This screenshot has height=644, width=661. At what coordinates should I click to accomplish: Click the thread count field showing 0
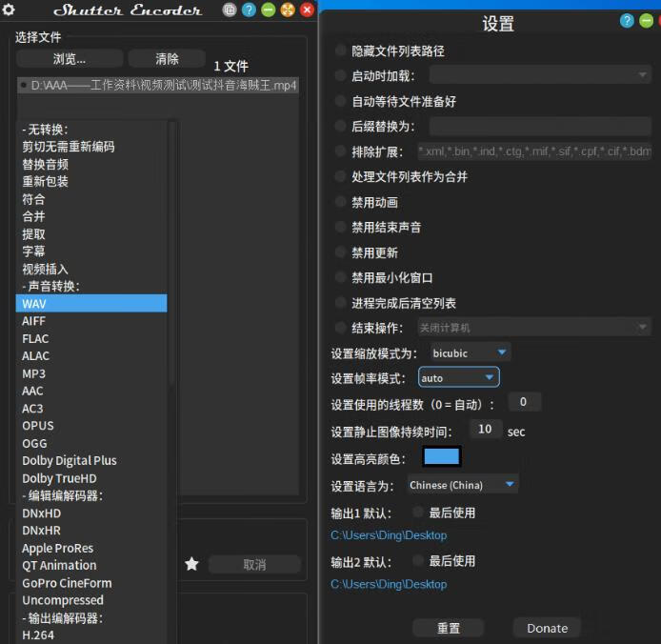click(525, 402)
